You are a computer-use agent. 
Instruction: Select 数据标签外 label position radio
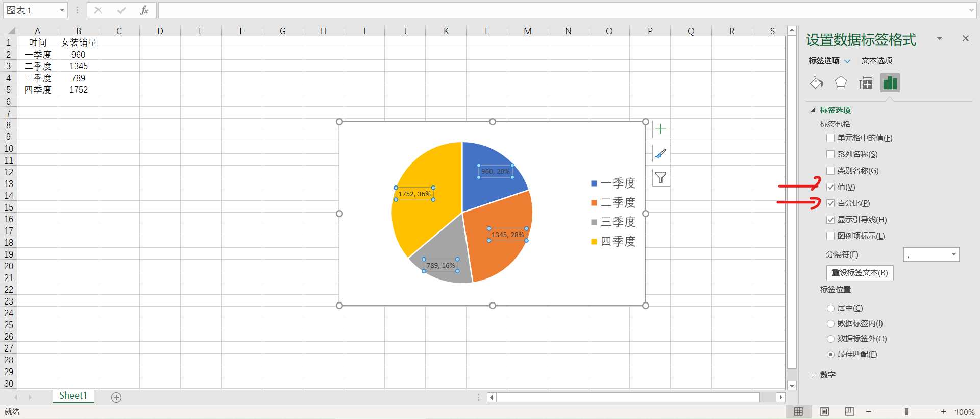(x=830, y=339)
